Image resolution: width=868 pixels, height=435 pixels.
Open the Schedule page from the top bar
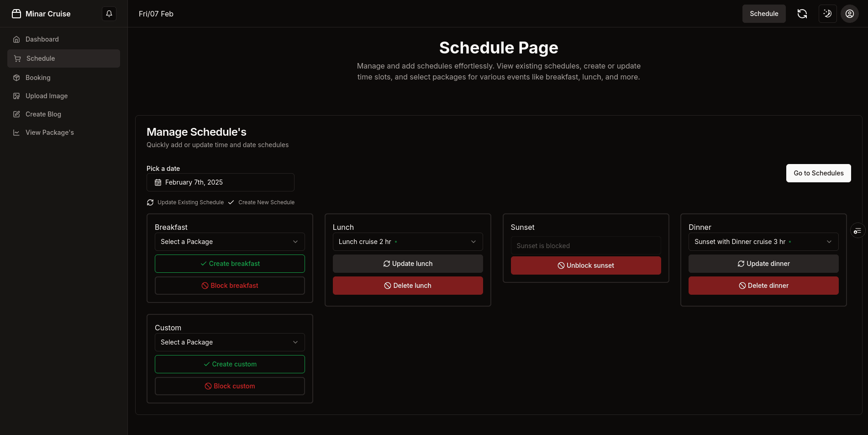point(764,14)
